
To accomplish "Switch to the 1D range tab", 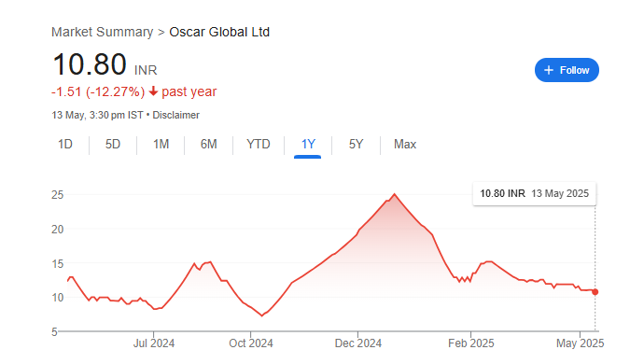I will pyautogui.click(x=65, y=145).
